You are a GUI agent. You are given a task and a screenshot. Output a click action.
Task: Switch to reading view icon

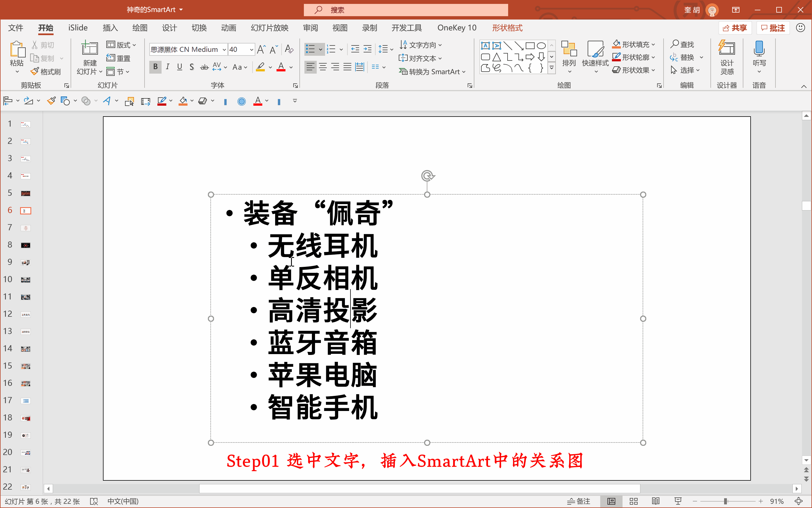[x=655, y=501]
